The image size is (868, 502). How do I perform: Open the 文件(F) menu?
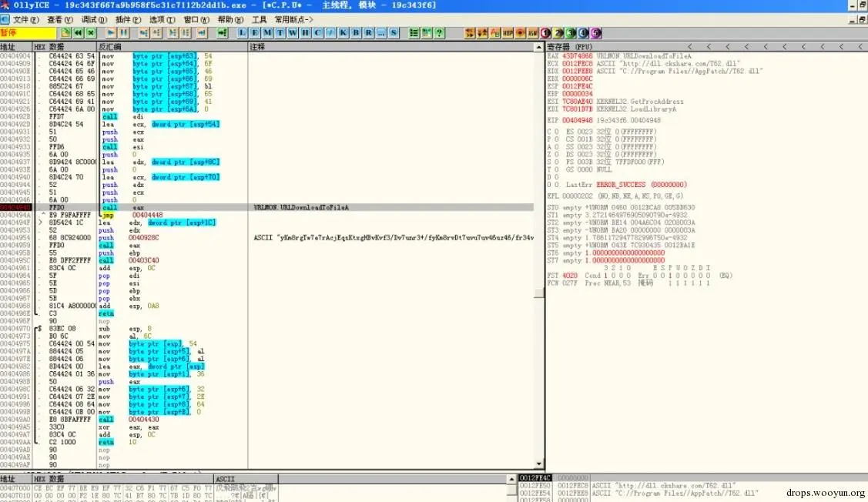26,19
